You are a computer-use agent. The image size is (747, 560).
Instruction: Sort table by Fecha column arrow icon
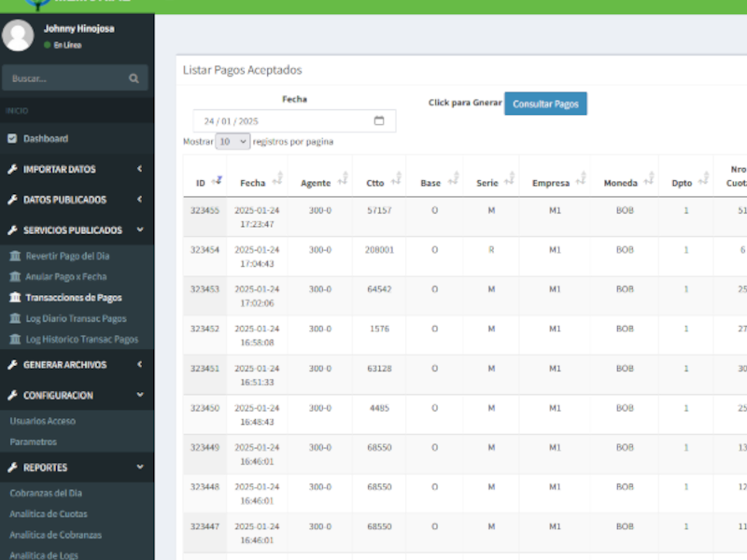pos(277,180)
